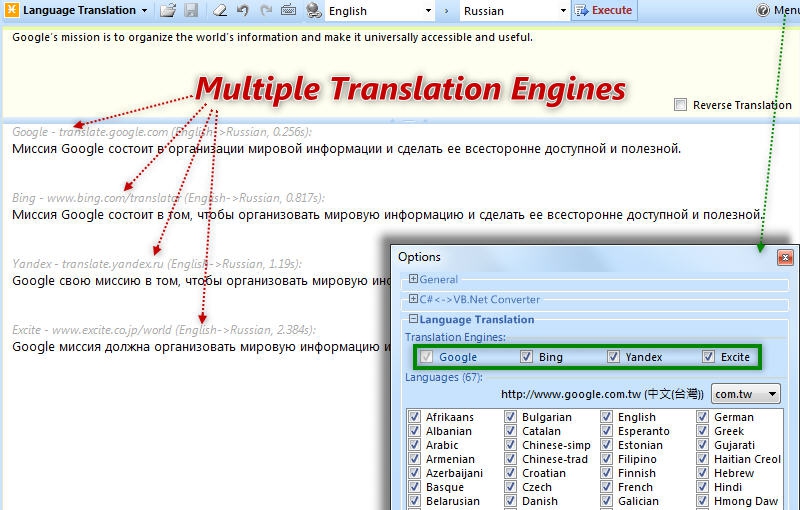This screenshot has height=510, width=800.
Task: Uncheck the Estonian language checkbox
Action: tap(606, 444)
